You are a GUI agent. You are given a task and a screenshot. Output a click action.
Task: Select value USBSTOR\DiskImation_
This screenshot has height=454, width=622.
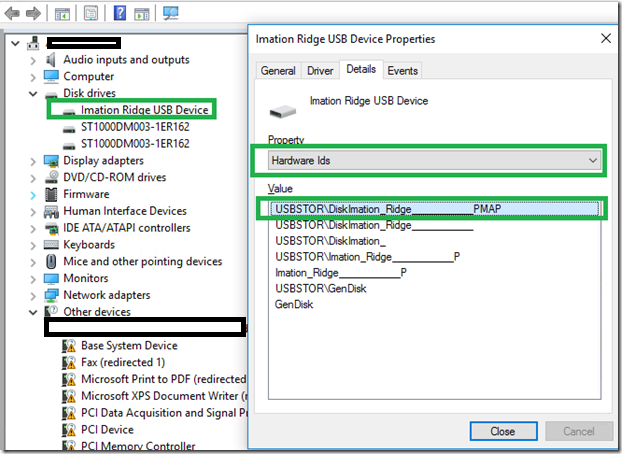pos(330,241)
